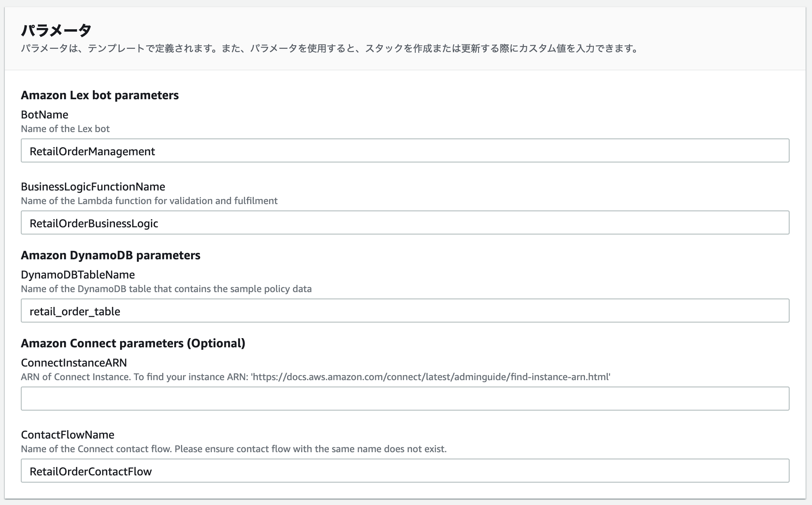Click the Japanese parameter description text

click(328, 49)
